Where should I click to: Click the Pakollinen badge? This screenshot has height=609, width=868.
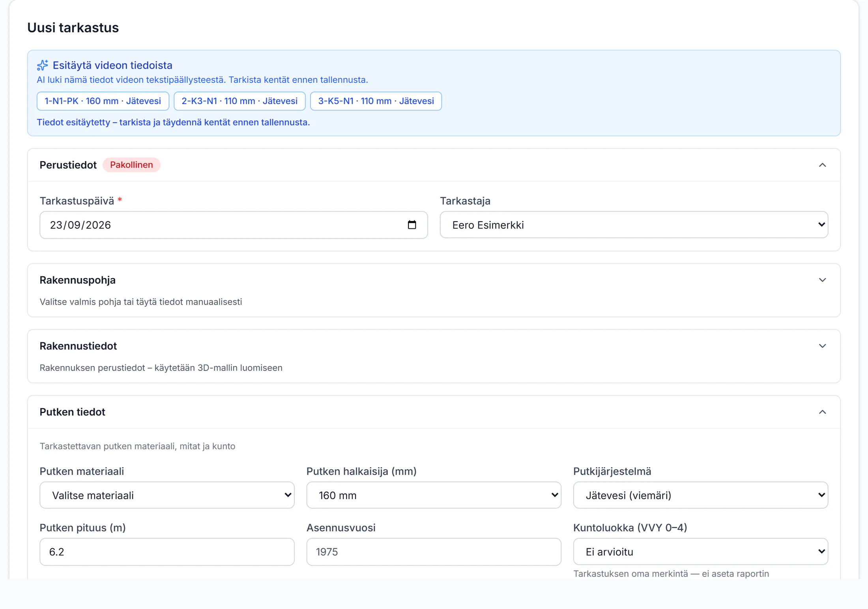click(x=131, y=165)
